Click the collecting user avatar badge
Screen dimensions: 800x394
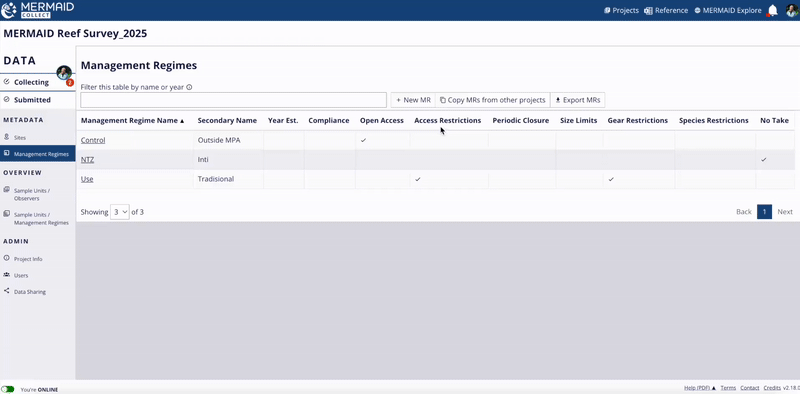[x=64, y=73]
